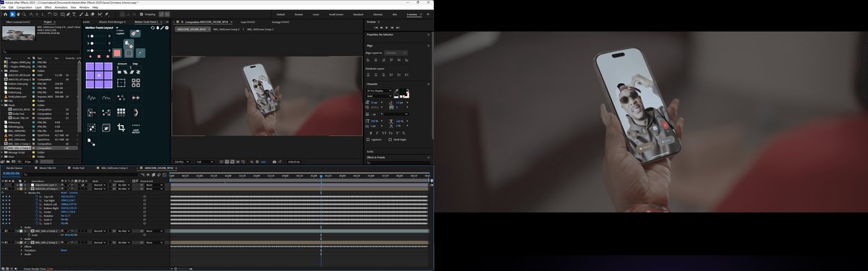Screen dimensions: 868x271
Task: Click the first slider knob in Motion Tools Layout
Action: pos(92,36)
